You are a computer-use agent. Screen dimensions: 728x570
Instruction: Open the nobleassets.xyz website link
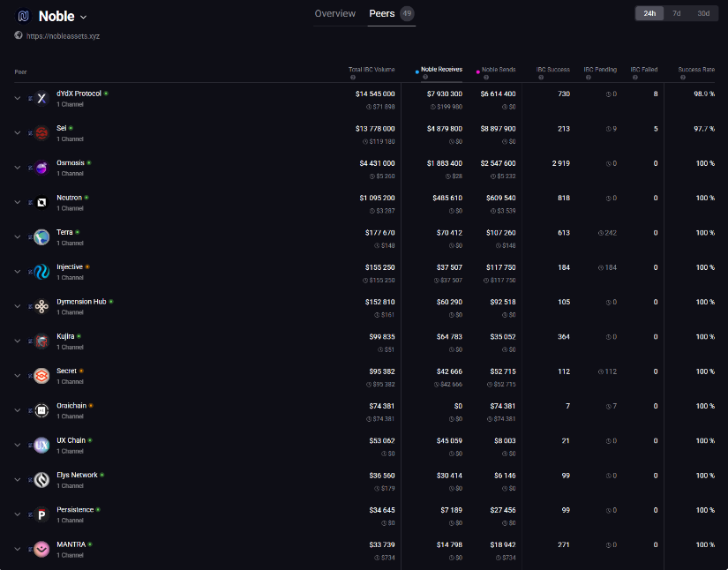(64, 36)
